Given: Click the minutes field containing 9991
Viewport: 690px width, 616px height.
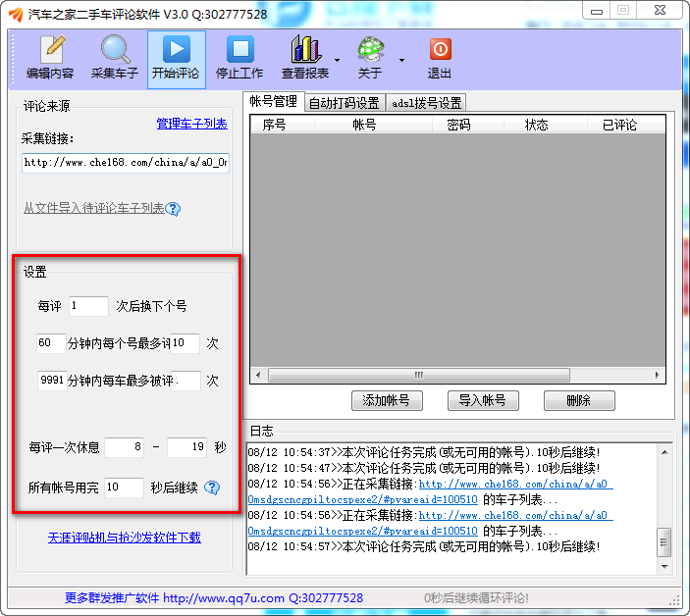Looking at the screenshot, I should [x=52, y=381].
